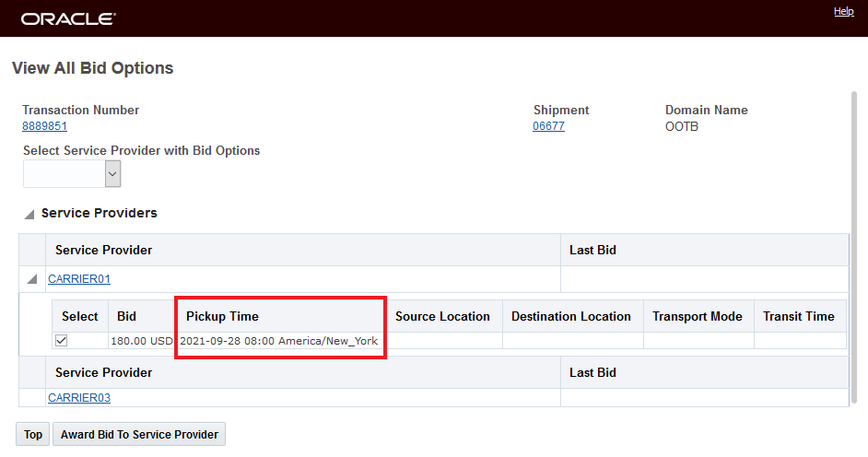Click the Transport Mode column header
The image size is (868, 457).
698,316
